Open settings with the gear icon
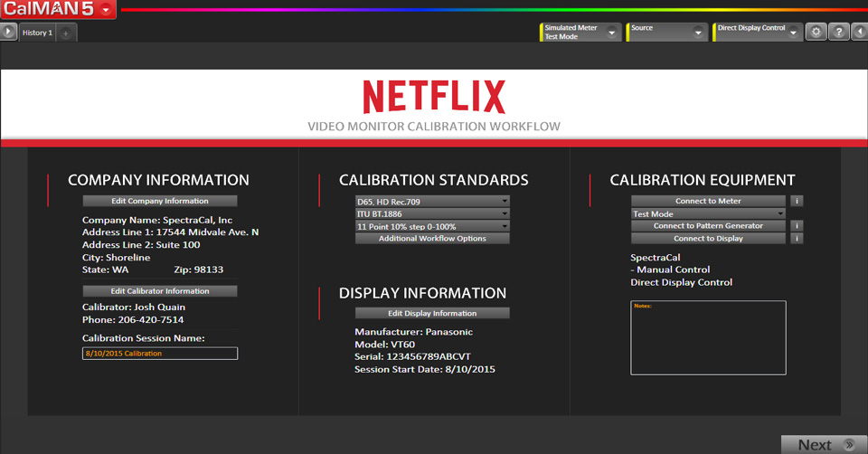 (x=816, y=32)
